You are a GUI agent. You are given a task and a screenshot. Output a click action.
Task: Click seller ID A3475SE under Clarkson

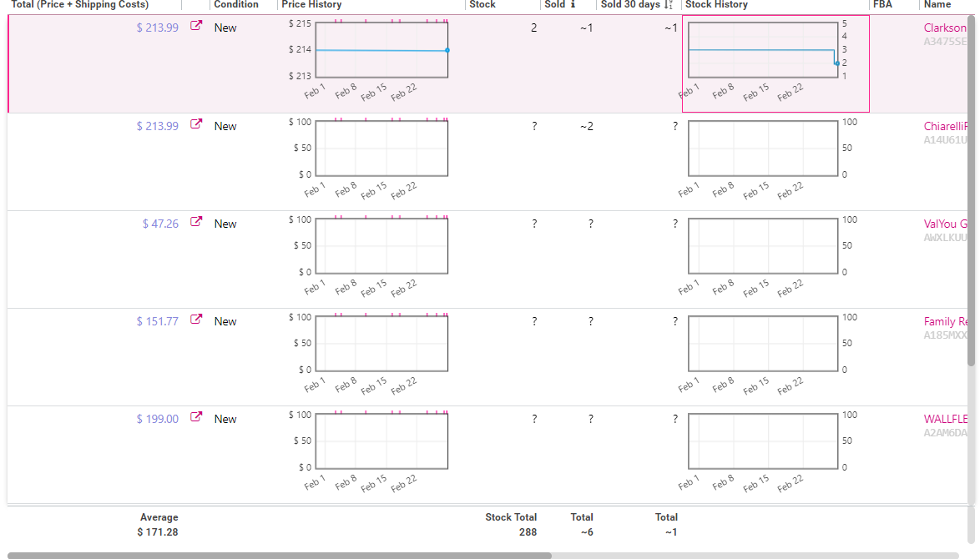point(945,42)
